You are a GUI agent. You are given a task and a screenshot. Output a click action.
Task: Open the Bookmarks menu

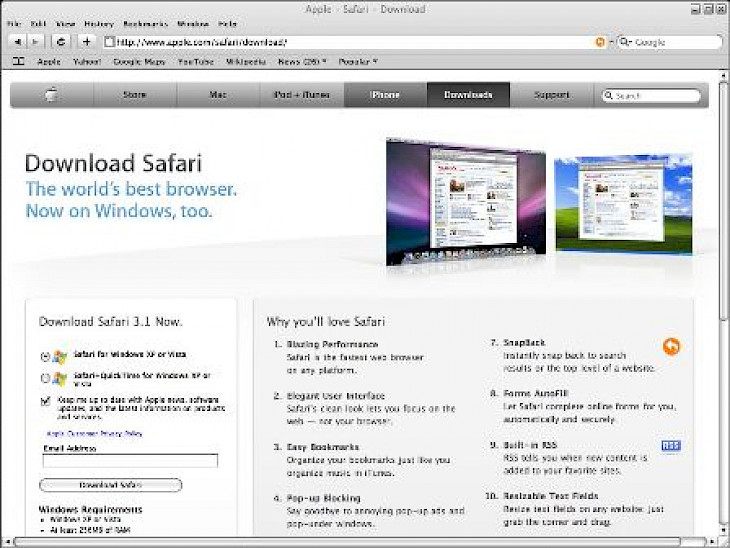click(x=145, y=24)
